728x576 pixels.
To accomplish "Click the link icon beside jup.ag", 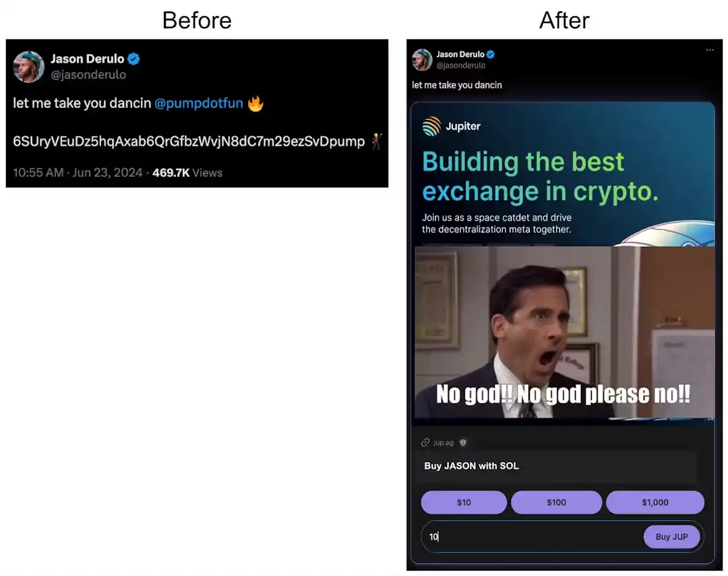I will point(425,442).
